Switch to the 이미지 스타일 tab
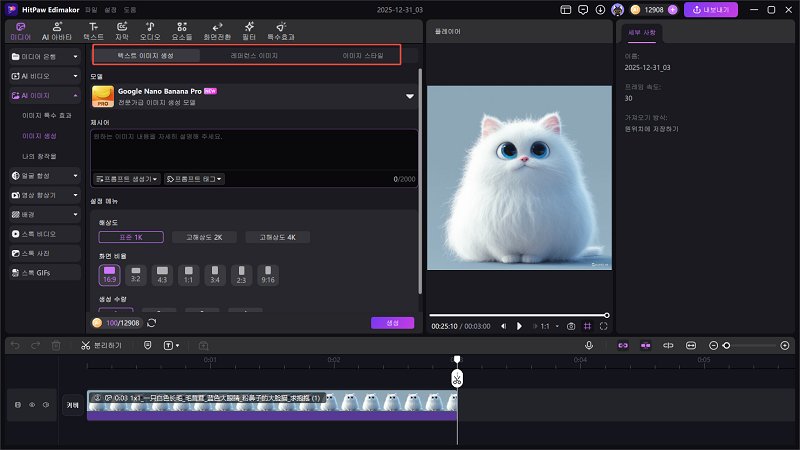The width and height of the screenshot is (800, 450). [362, 56]
